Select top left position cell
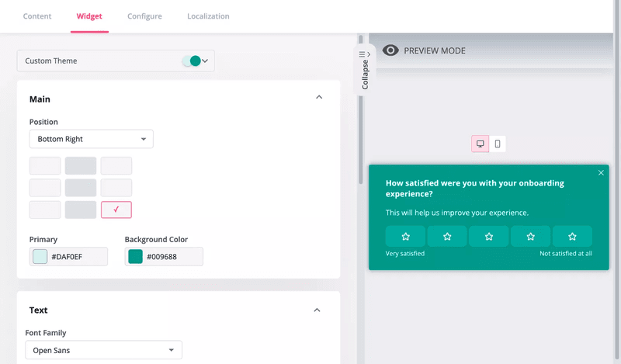The width and height of the screenshot is (621, 364). coord(45,165)
